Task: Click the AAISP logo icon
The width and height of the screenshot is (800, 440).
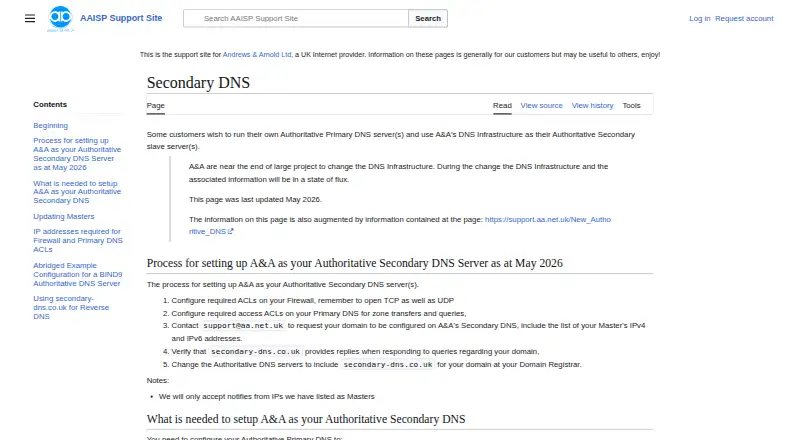Action: pos(60,18)
